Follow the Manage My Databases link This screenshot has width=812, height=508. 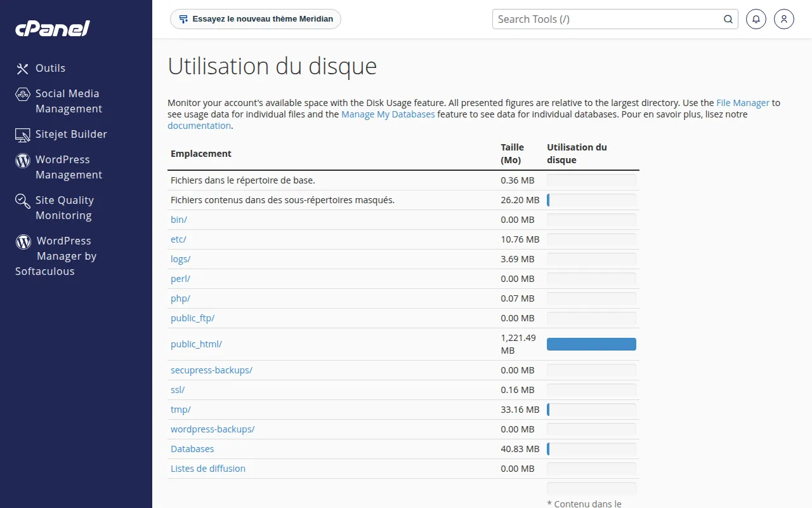click(x=388, y=114)
